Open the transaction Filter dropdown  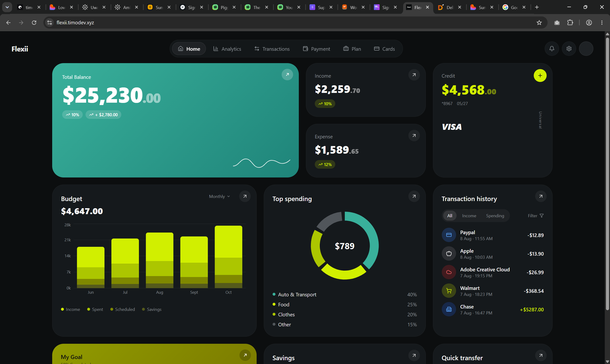(x=536, y=216)
